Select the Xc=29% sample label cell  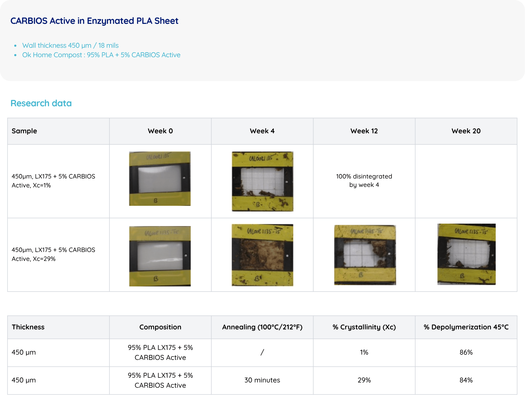pos(59,255)
